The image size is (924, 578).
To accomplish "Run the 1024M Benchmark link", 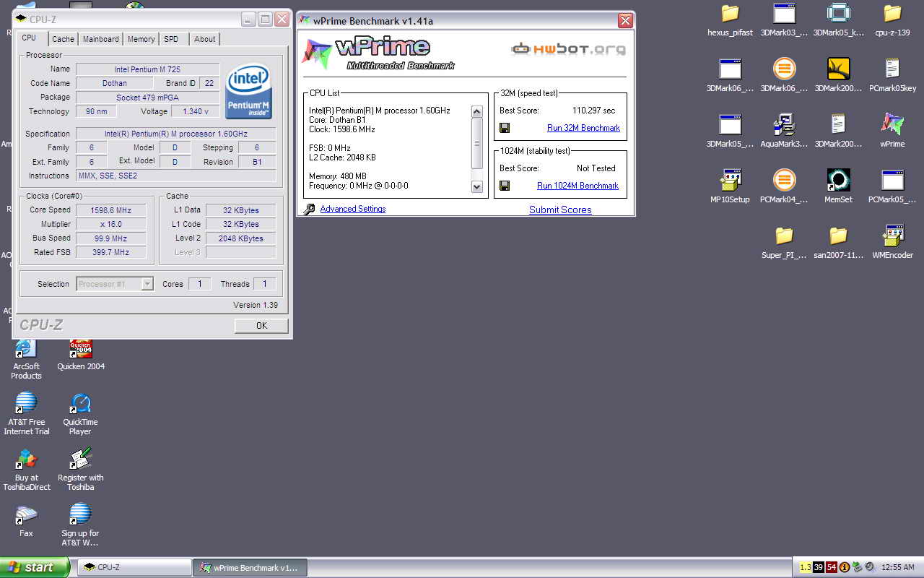I will point(577,186).
